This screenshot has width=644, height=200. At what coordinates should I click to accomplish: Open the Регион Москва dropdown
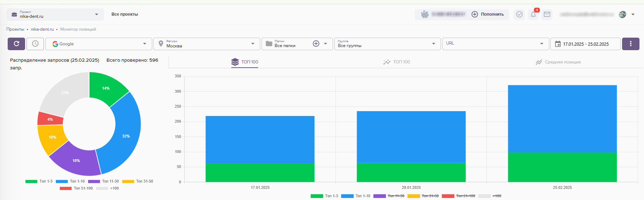pyautogui.click(x=207, y=44)
